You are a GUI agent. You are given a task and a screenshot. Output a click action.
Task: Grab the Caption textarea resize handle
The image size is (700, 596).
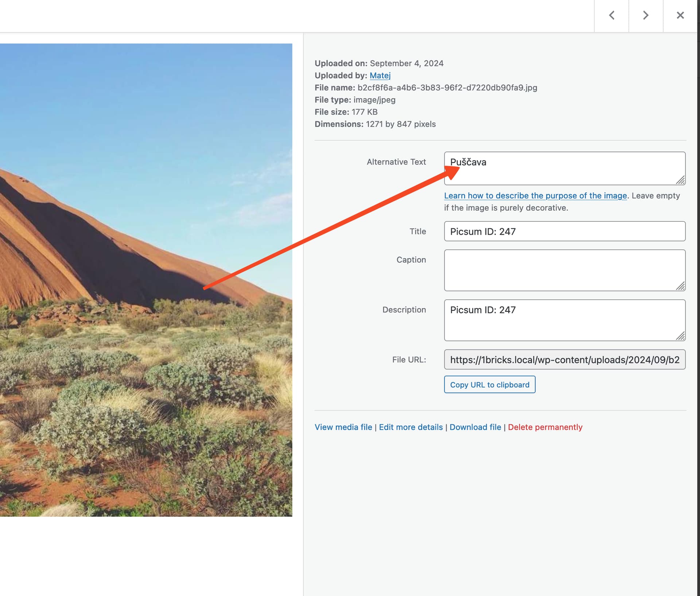[680, 286]
